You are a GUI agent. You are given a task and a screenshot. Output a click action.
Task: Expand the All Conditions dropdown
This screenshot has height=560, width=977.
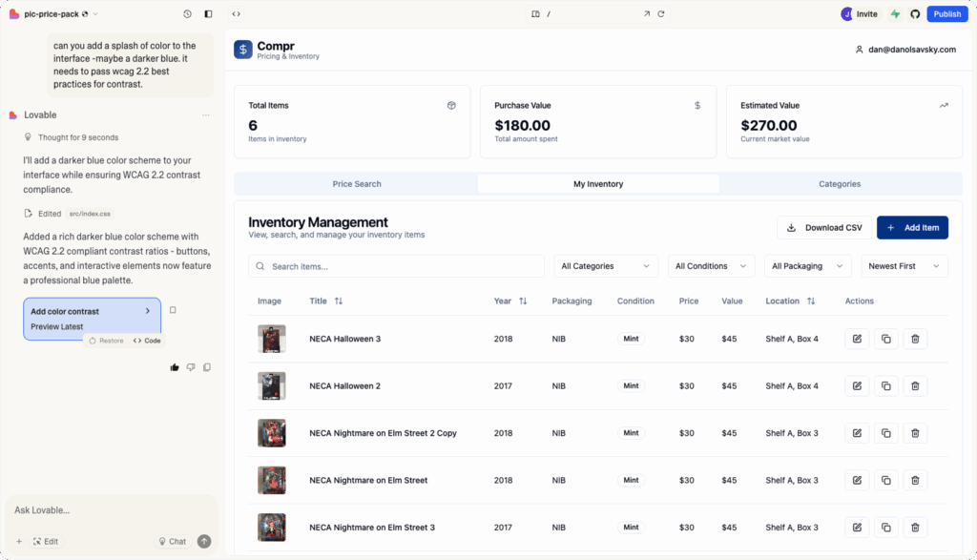pyautogui.click(x=711, y=266)
